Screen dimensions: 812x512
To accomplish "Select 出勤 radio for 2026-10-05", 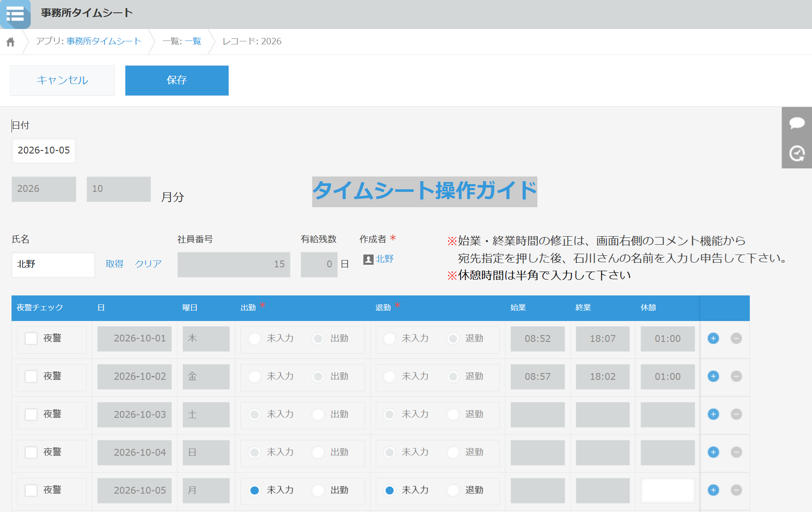I will click(x=318, y=490).
